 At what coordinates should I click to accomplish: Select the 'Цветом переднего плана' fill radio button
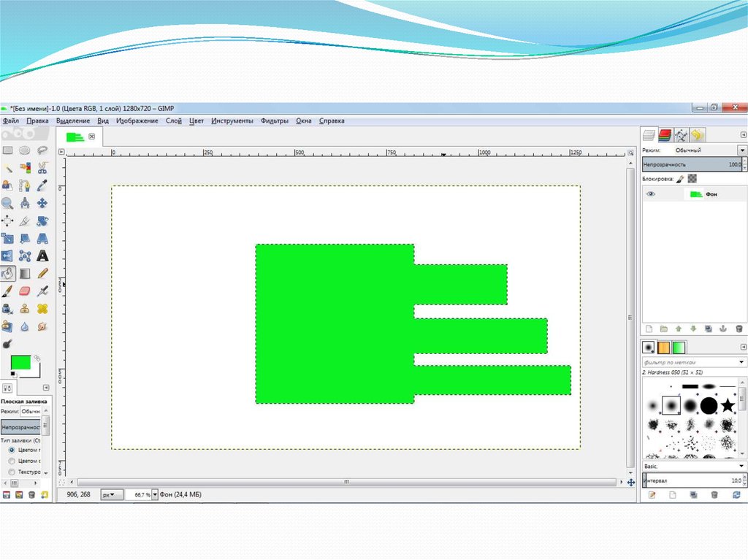coord(12,450)
